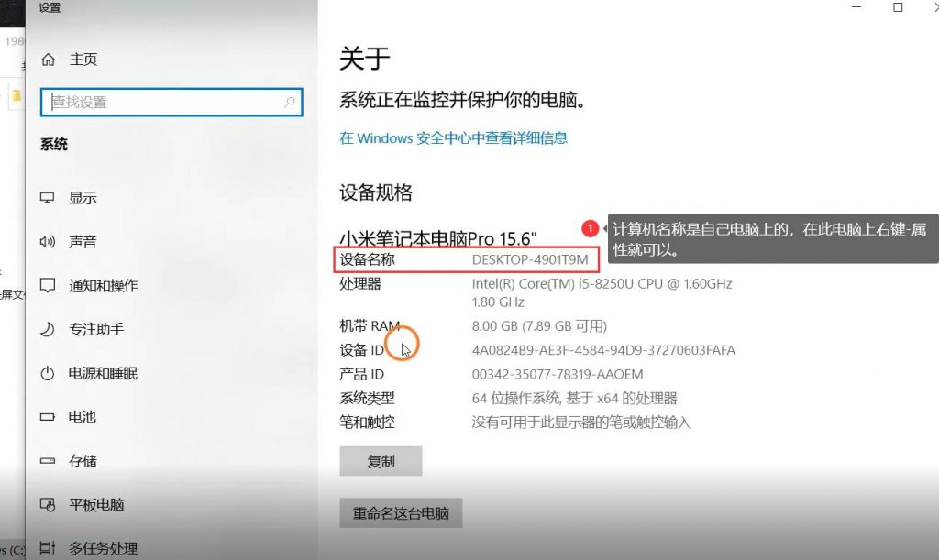The width and height of the screenshot is (939, 560).
Task: Click the Tablet (平板电脑) icon
Action: (x=48, y=504)
